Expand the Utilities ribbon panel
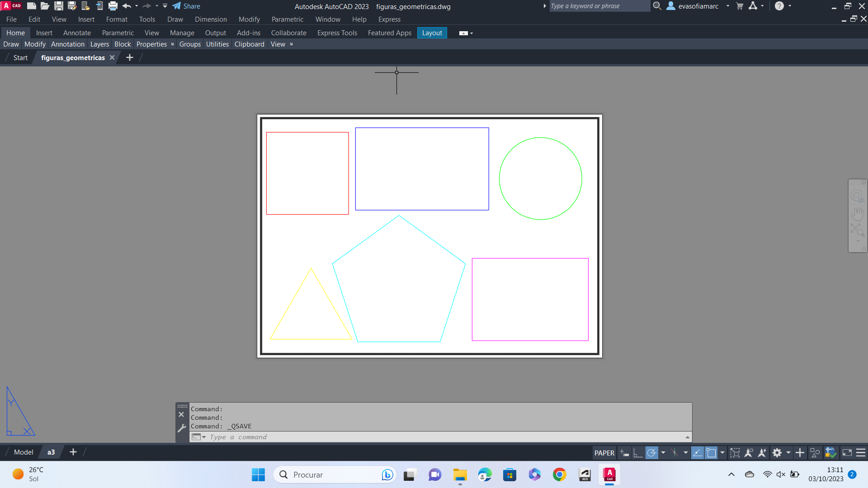This screenshot has width=868, height=488. 217,44
